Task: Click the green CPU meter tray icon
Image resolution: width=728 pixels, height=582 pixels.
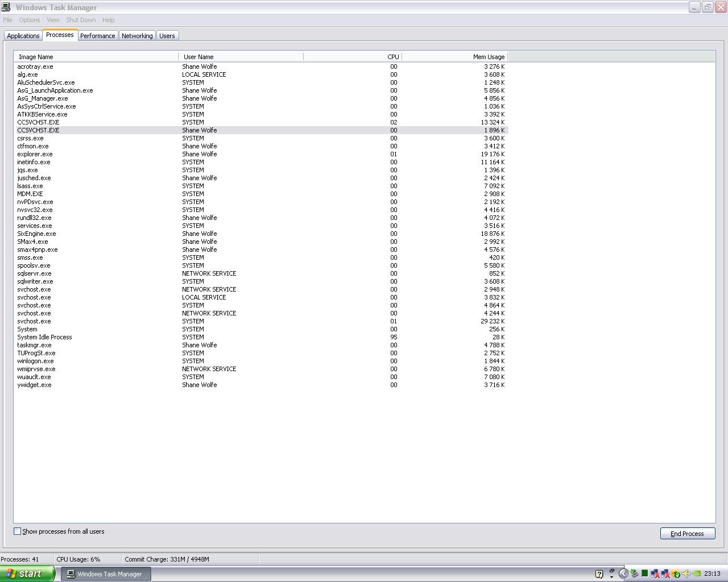Action: coord(644,573)
